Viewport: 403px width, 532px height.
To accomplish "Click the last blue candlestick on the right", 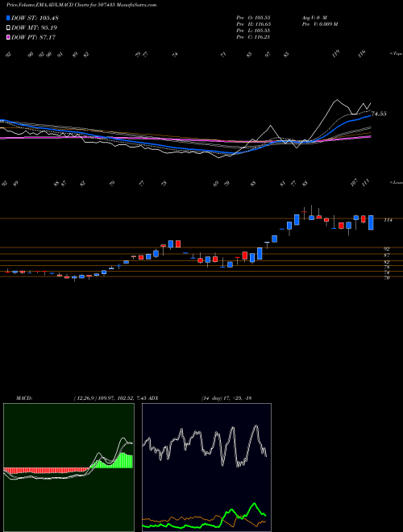I will point(371,222).
